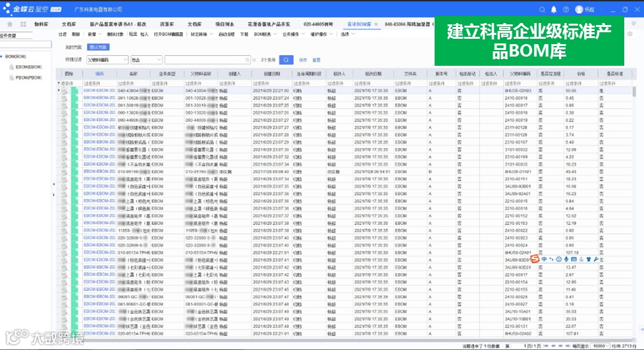Switch to the 项目列表 tab
Screen dimensions: 644x350
pyautogui.click(x=225, y=24)
